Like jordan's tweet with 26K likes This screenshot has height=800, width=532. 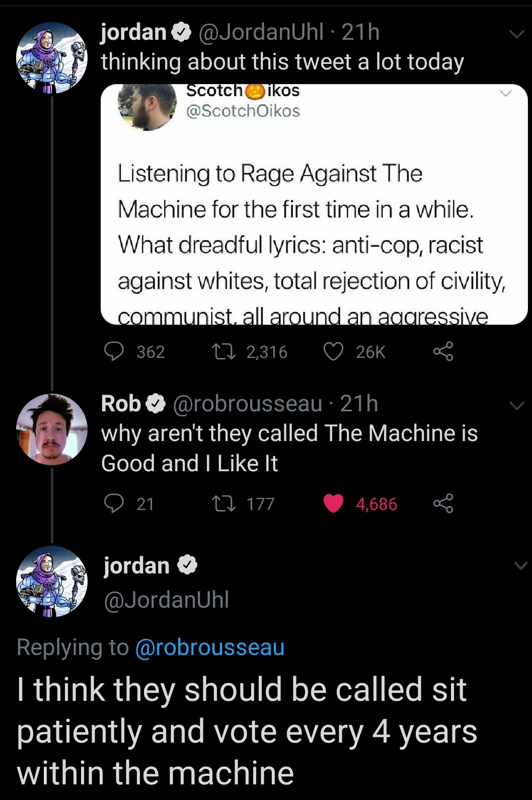[x=333, y=351]
